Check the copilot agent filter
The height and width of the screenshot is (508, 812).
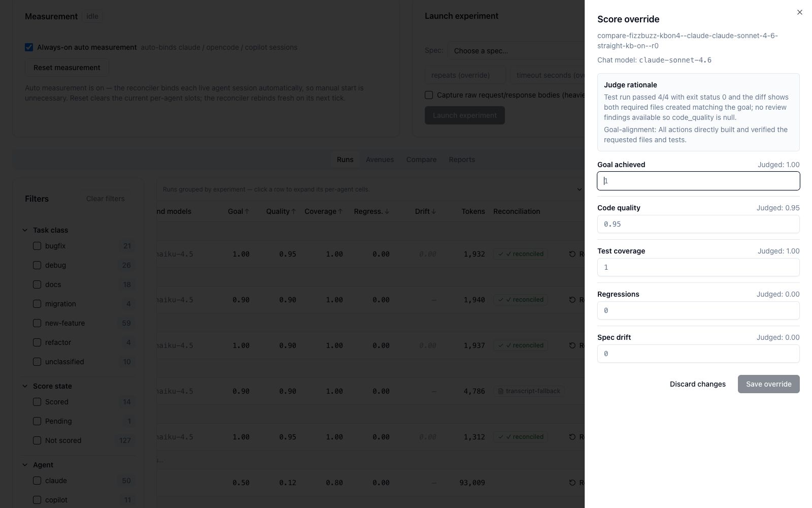37,500
